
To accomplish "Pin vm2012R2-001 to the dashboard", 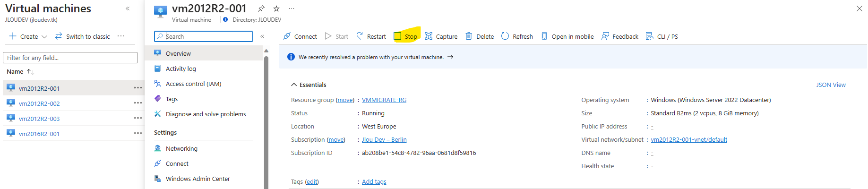I will pyautogui.click(x=261, y=9).
